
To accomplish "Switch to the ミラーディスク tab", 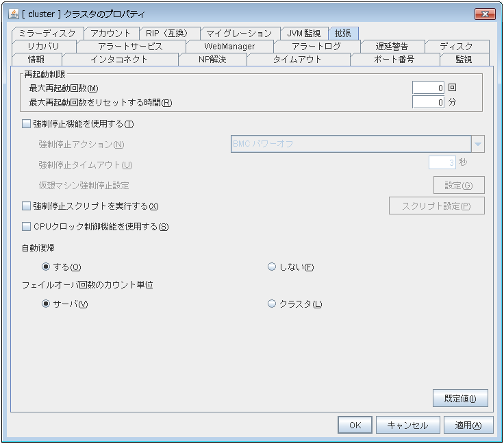I will tap(47, 33).
